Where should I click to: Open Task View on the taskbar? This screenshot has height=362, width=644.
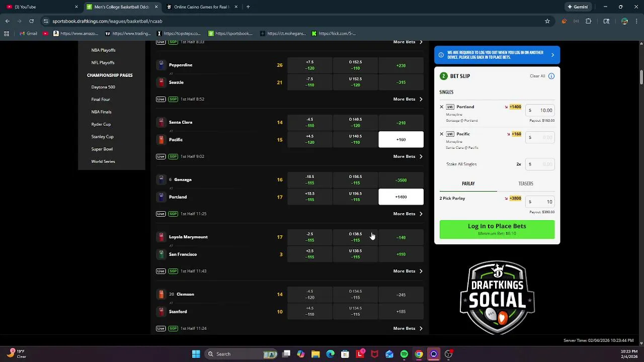coord(286,354)
